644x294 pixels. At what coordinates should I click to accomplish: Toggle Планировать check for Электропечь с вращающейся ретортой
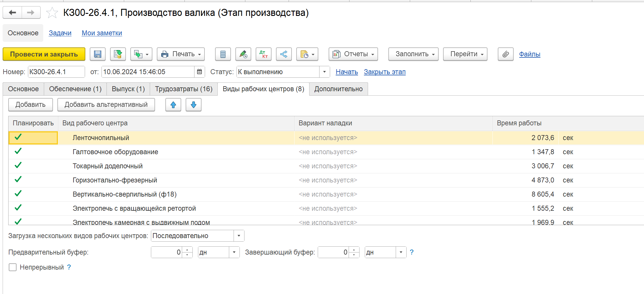point(18,208)
